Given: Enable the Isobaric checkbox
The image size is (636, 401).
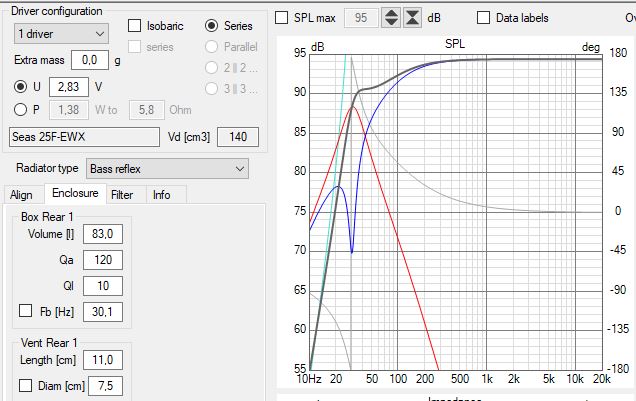Looking at the screenshot, I should point(136,25).
